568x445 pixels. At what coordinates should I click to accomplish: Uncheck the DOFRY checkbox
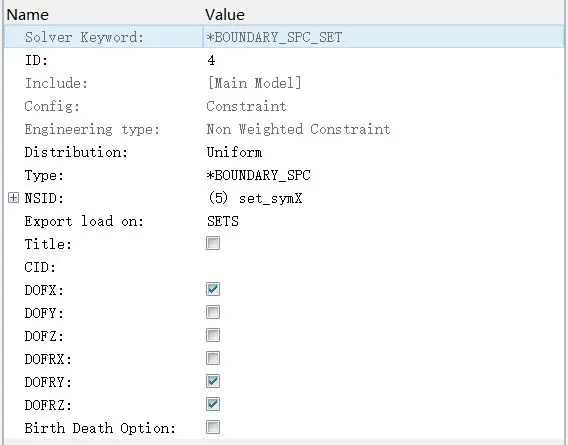click(213, 381)
